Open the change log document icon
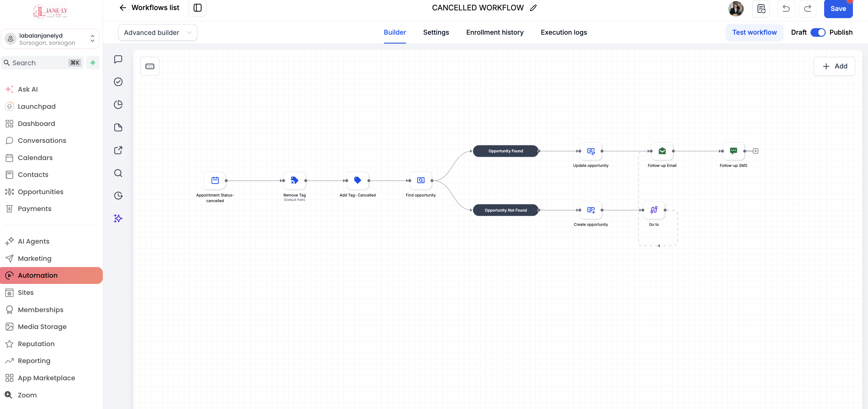Viewport: 868px width, 409px height. tap(761, 8)
